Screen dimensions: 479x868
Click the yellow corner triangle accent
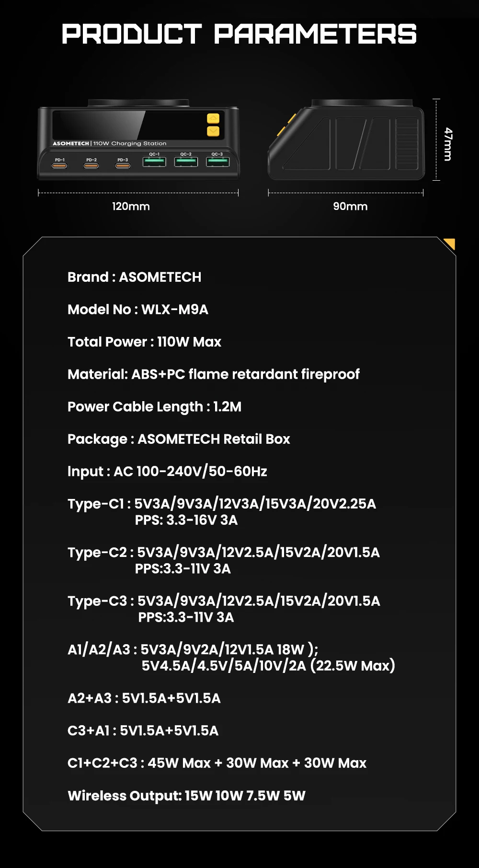coord(450,244)
